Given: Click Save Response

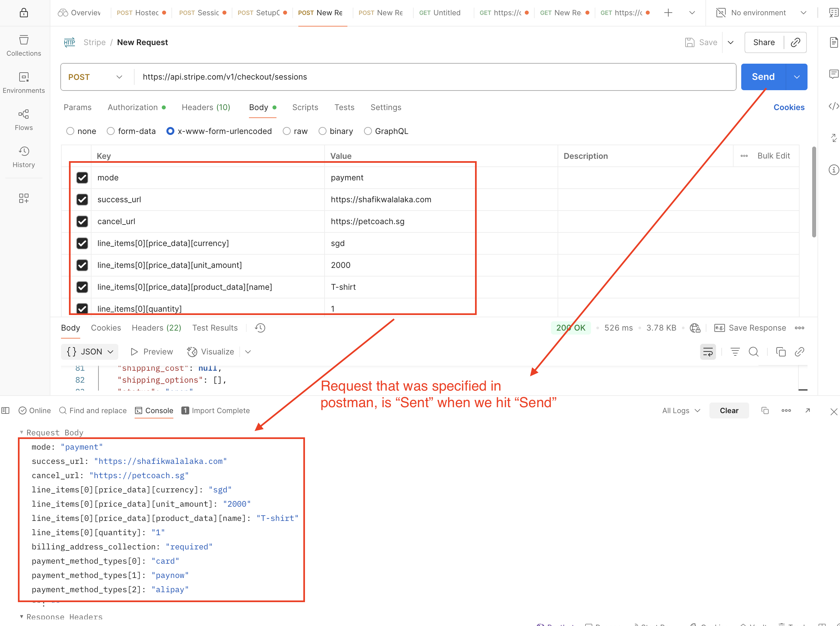Looking at the screenshot, I should pos(750,328).
